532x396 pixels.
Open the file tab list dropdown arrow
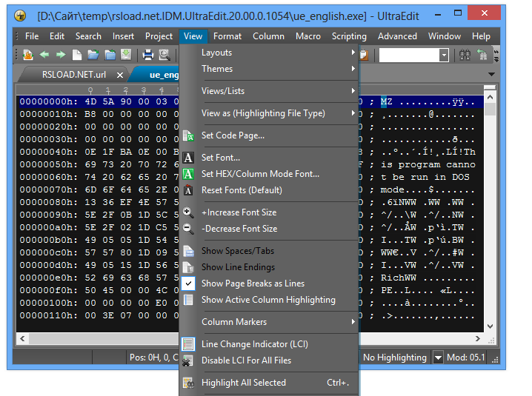[x=491, y=74]
